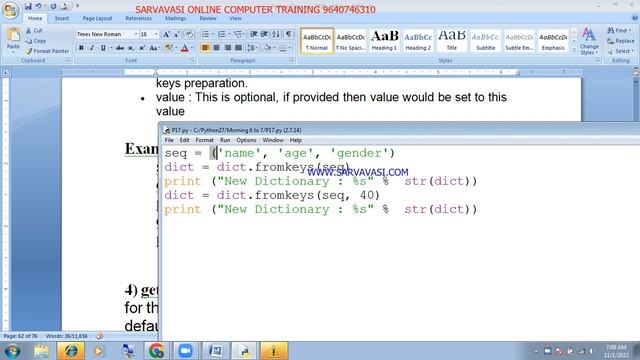Apply the red font color
Viewport: 640px width, 360px height.
tap(184, 48)
